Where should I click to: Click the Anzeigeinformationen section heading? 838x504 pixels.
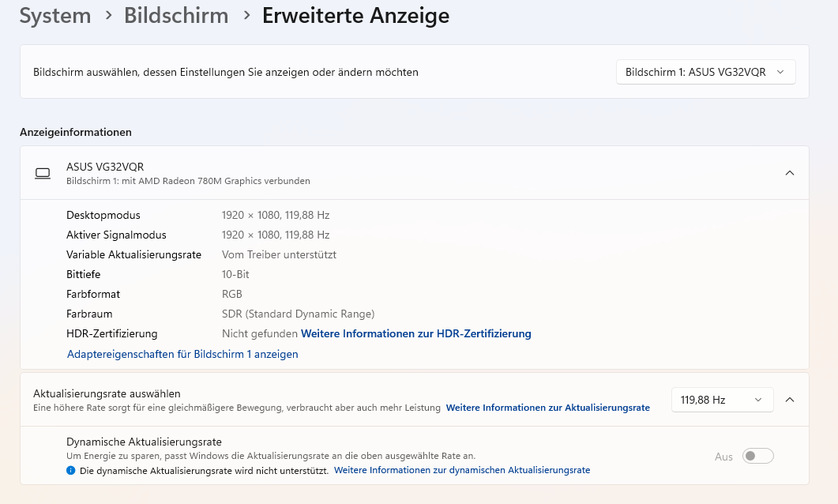[76, 132]
